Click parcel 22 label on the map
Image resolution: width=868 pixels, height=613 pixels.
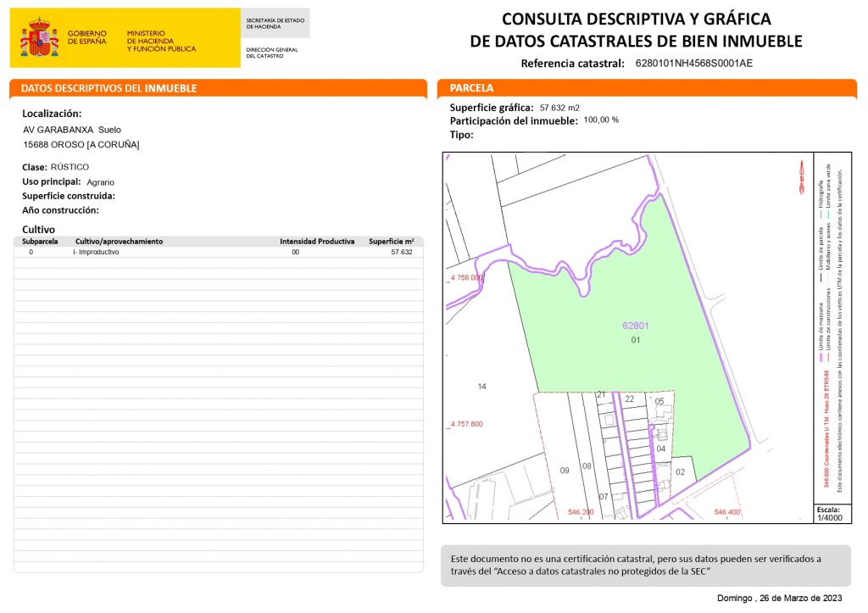[x=629, y=398]
